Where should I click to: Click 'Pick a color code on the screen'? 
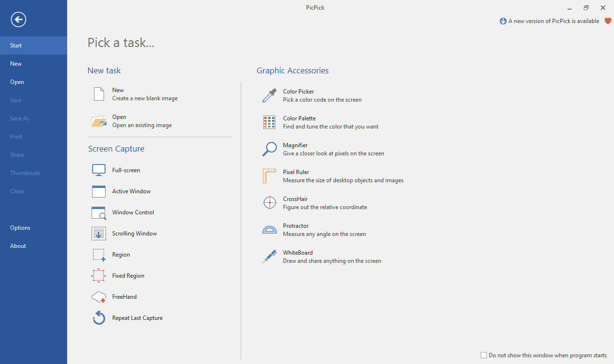click(322, 100)
